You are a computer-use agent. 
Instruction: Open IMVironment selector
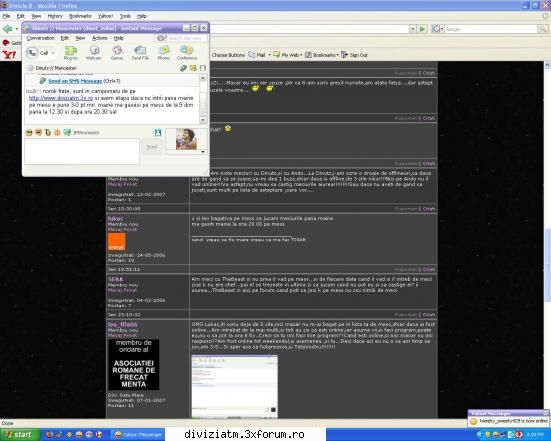tap(81, 132)
